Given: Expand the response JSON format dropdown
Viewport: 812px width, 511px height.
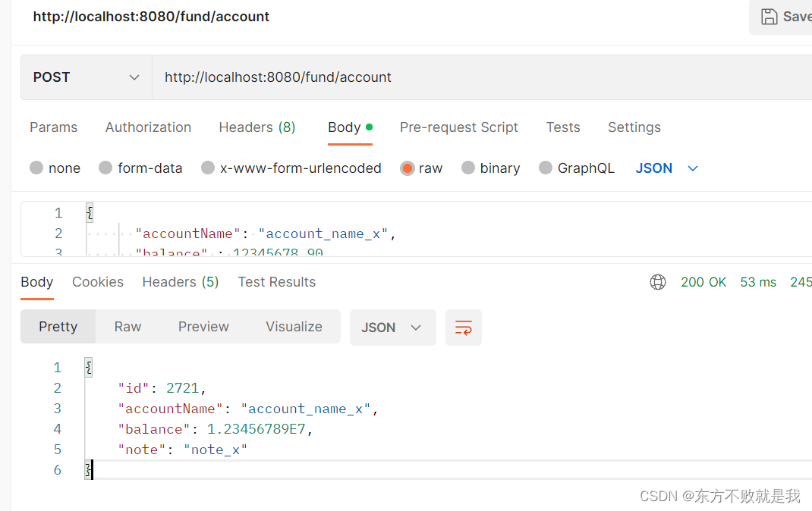Looking at the screenshot, I should tap(392, 328).
